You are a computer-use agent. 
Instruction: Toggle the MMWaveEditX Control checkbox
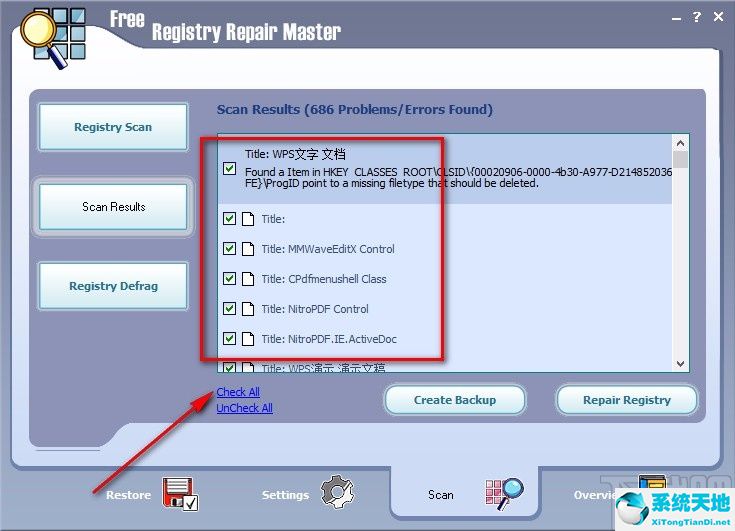[230, 249]
